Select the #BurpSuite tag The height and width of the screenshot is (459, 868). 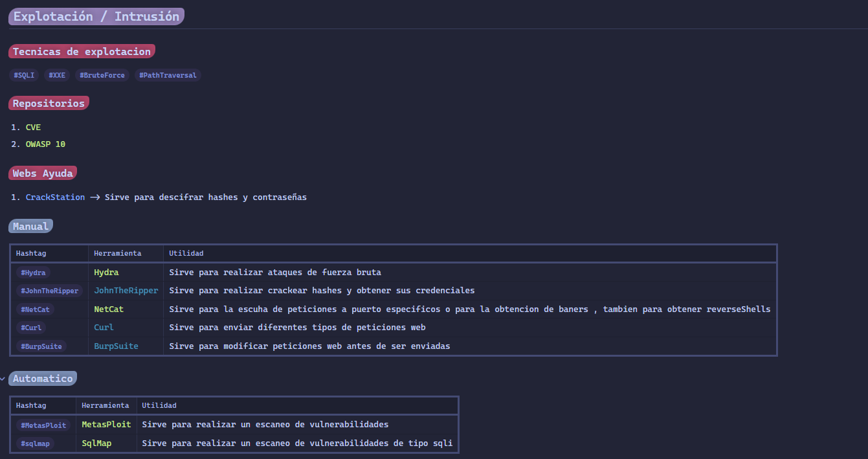point(41,346)
